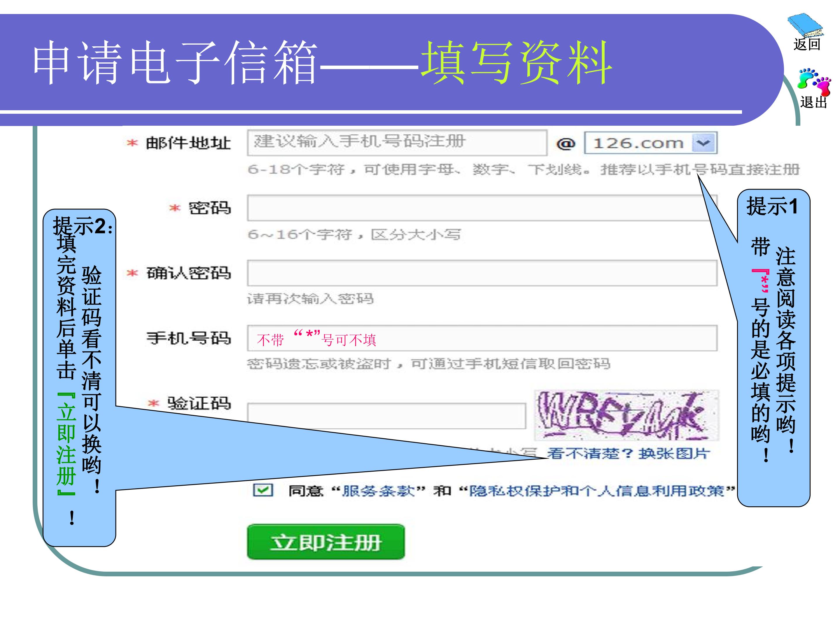Click the green 立即注册 button

tap(326, 542)
